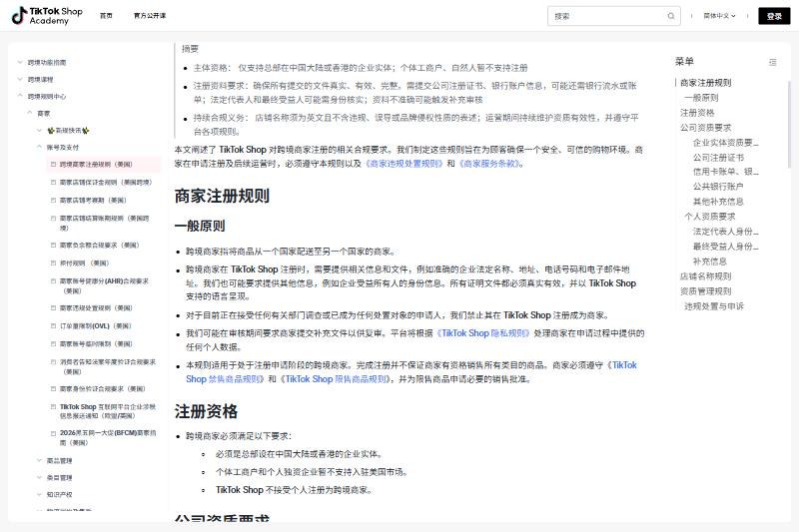The image size is (799, 532).
Task: Click document icon beside 商家违规处置规则（美国）
Action: tap(54, 308)
